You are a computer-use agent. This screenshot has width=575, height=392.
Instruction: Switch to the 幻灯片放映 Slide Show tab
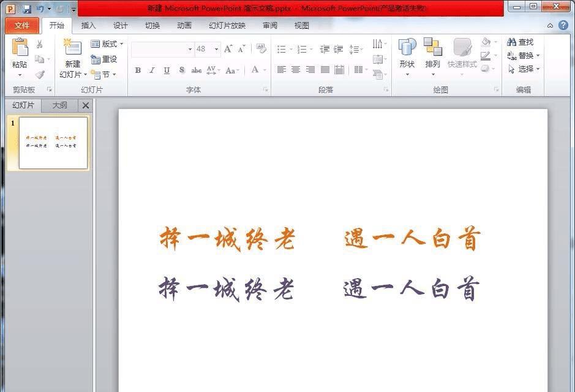pos(227,25)
